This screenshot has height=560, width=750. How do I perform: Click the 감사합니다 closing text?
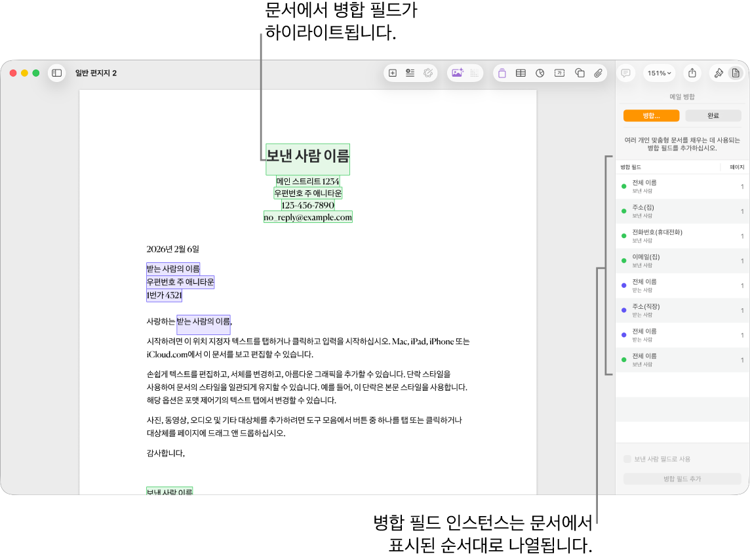click(x=165, y=453)
